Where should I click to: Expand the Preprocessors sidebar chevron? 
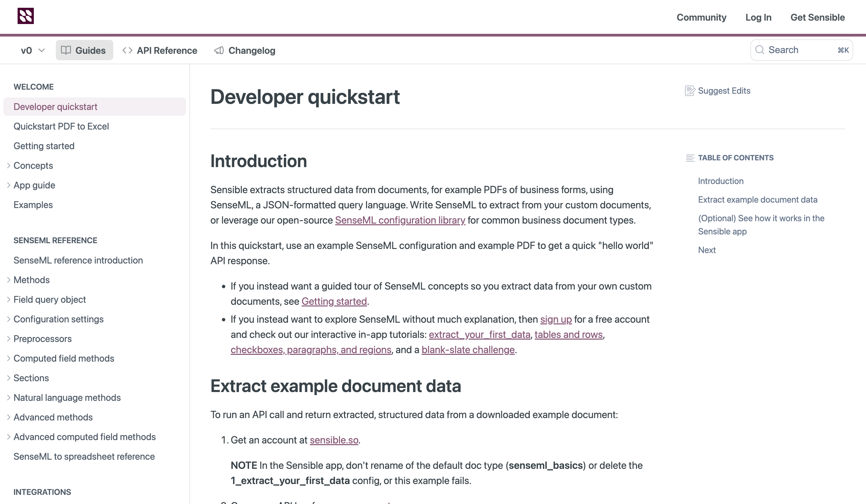pyautogui.click(x=8, y=339)
